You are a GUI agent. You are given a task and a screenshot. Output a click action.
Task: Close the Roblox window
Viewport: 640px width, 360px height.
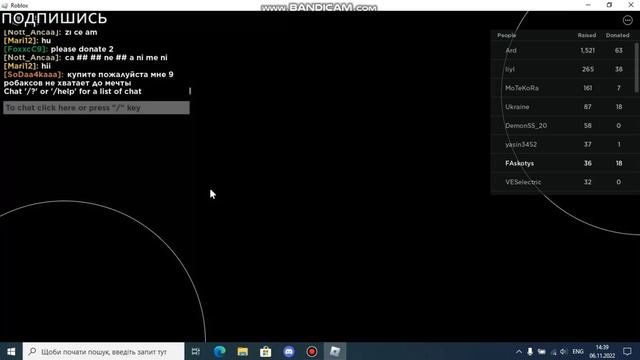630,5
